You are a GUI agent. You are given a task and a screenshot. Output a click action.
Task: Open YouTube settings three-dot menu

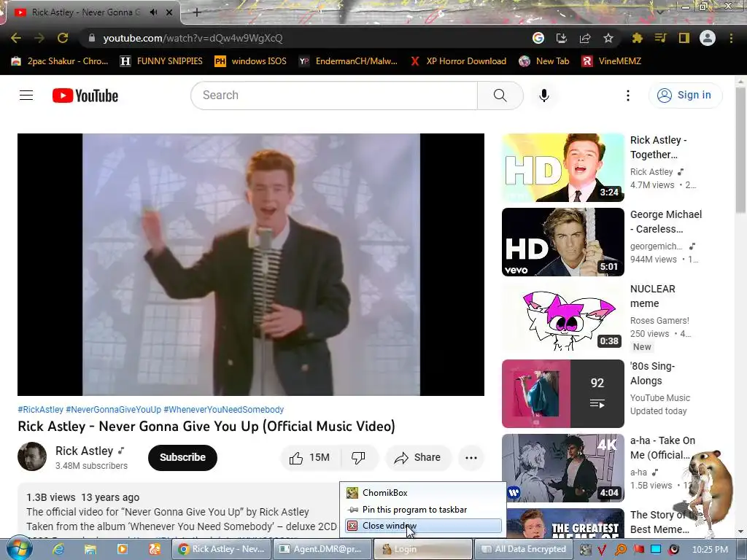pyautogui.click(x=628, y=96)
